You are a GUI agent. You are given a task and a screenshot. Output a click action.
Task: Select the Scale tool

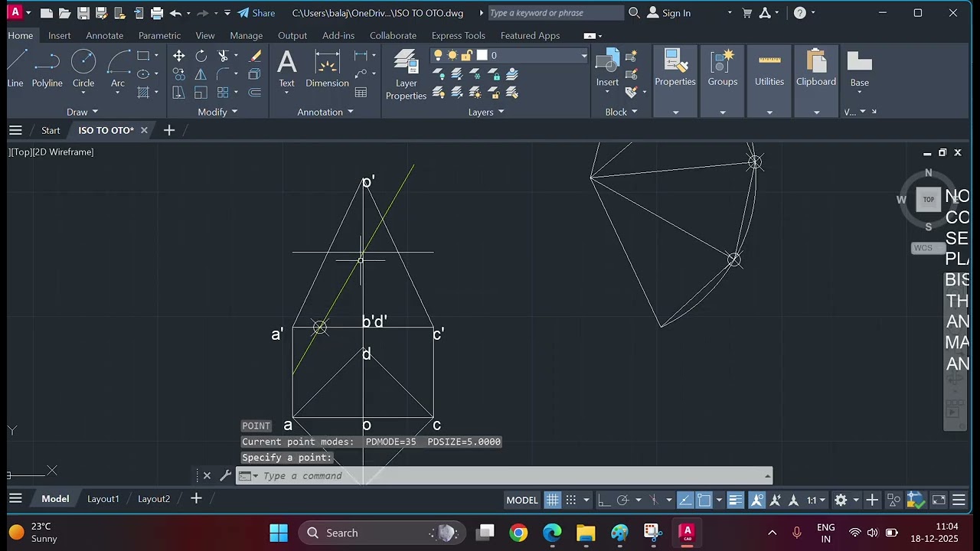tap(201, 93)
